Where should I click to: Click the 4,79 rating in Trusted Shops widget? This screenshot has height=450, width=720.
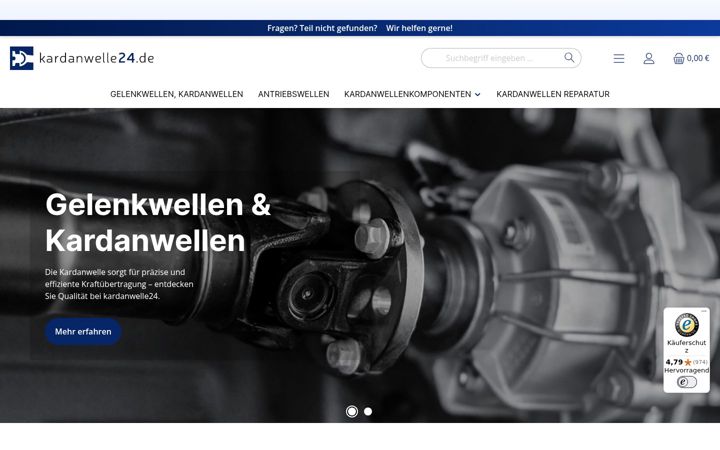pyautogui.click(x=674, y=362)
